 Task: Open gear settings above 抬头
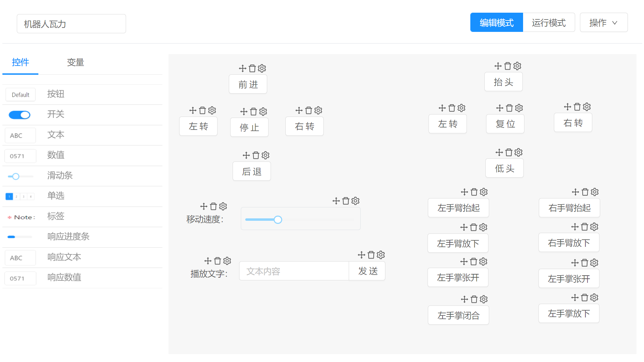517,66
